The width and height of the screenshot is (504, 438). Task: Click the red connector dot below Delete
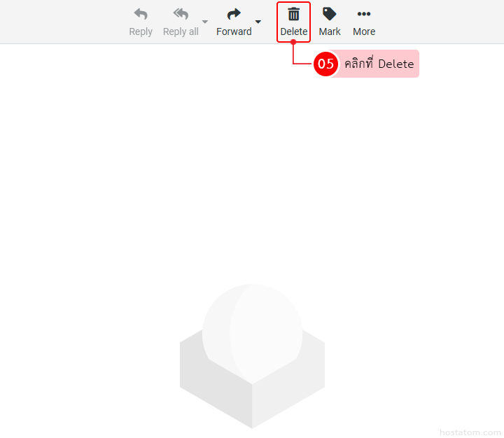pyautogui.click(x=293, y=43)
